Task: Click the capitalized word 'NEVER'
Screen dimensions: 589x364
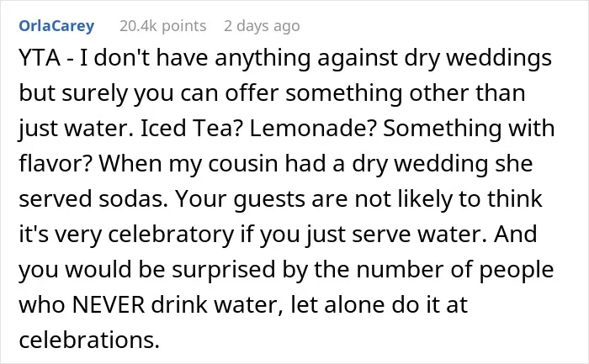Action: [x=109, y=304]
